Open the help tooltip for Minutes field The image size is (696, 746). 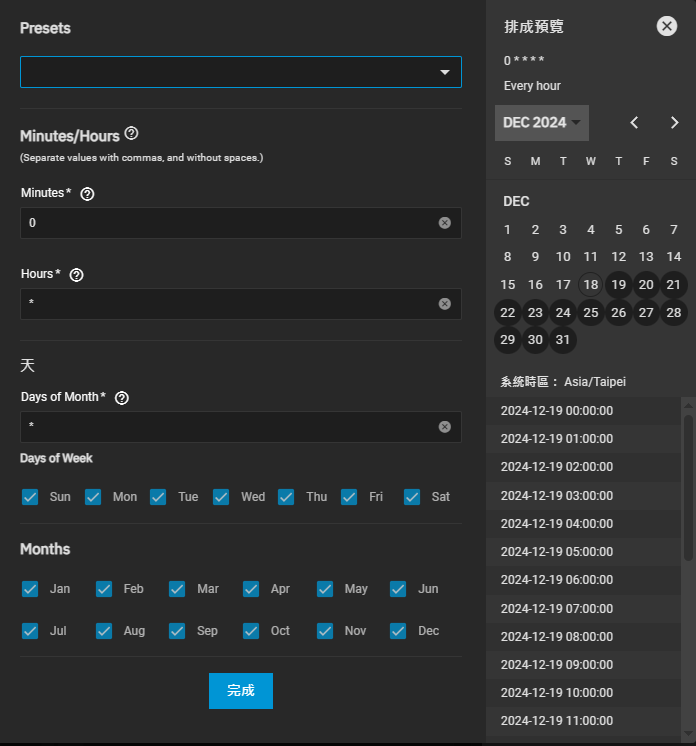click(x=87, y=194)
